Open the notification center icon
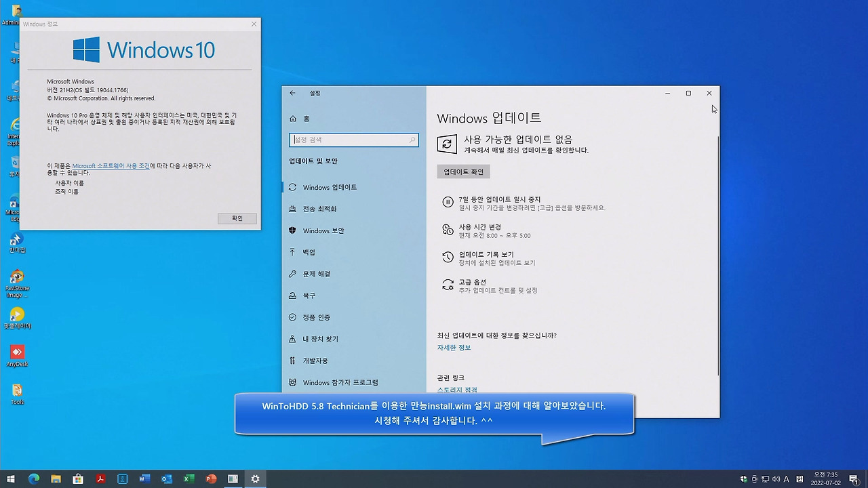The height and width of the screenshot is (488, 868). coord(854,479)
